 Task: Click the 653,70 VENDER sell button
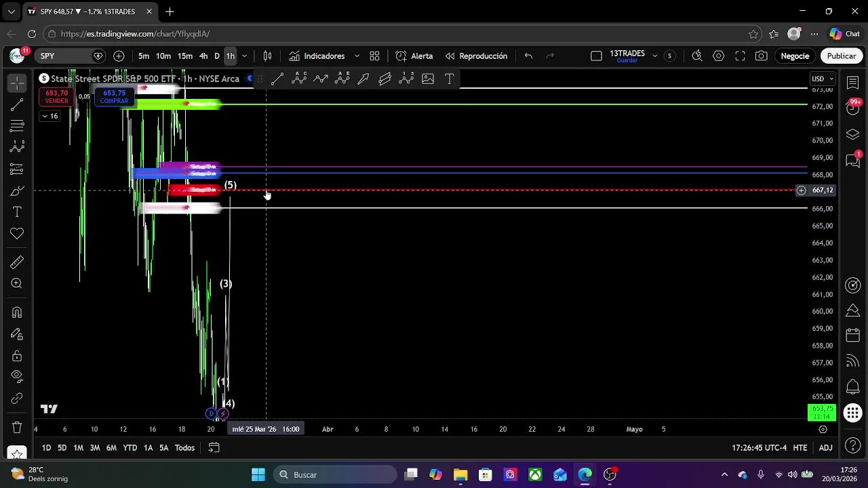(57, 97)
